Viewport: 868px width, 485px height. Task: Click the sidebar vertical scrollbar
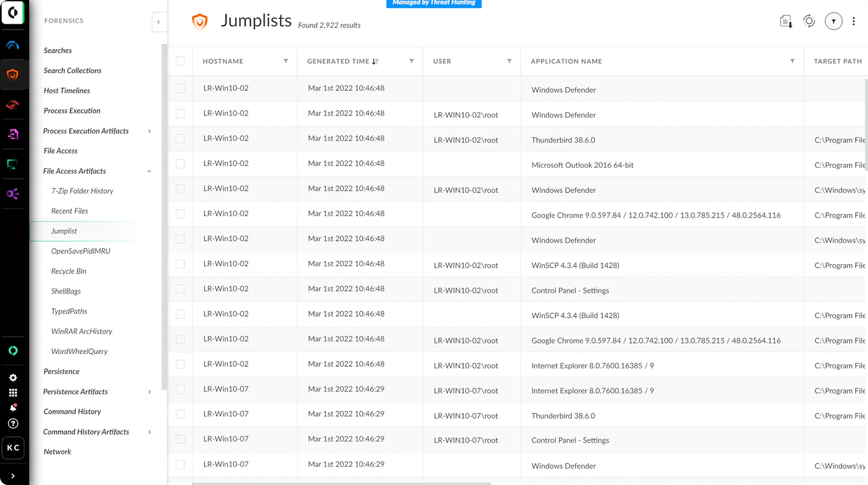pos(164,217)
